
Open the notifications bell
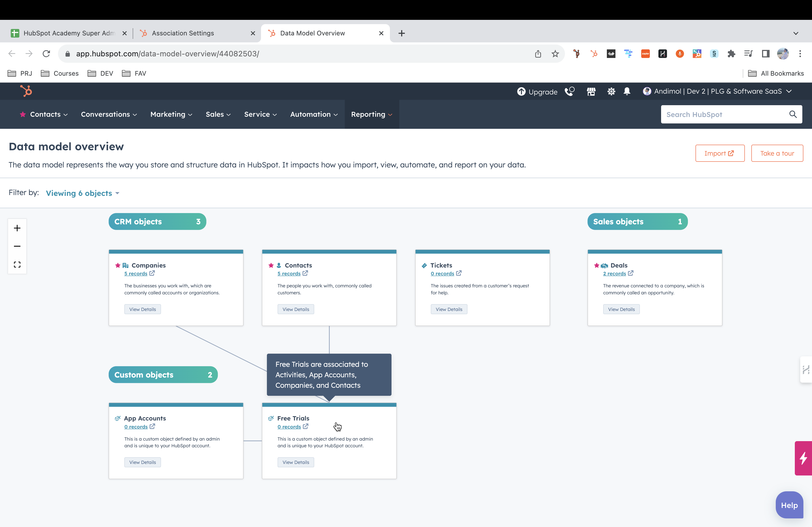627,91
